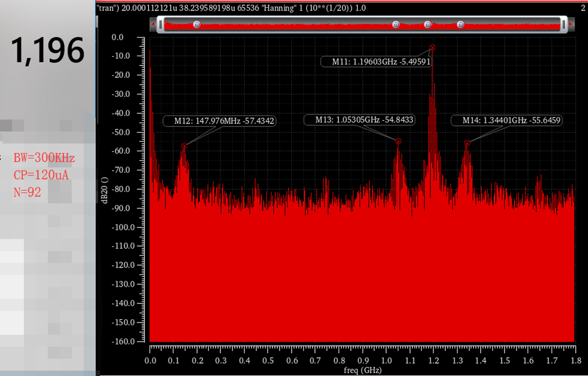Image resolution: width=588 pixels, height=376 pixels.
Task: Click the right range handle of the overview strip
Action: pos(563,24)
